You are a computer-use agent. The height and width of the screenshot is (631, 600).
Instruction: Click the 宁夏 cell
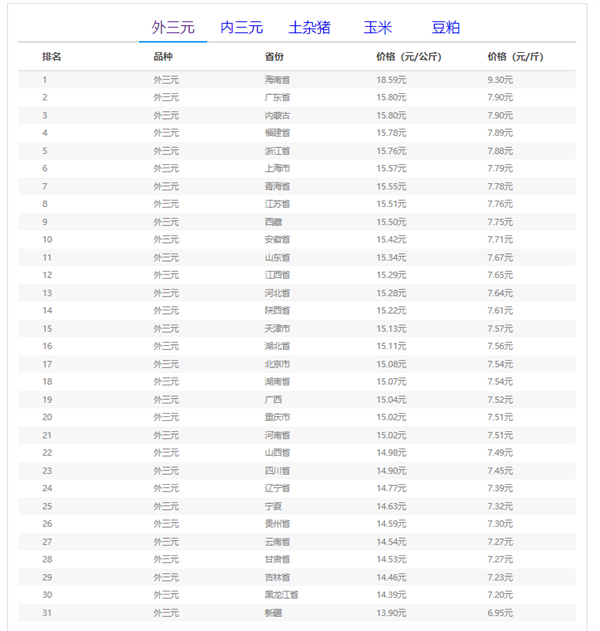point(273,506)
